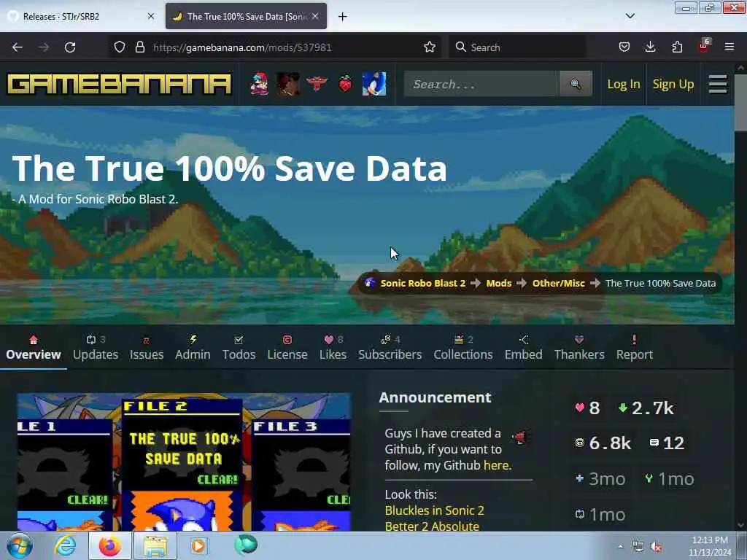Click the views count 6.8k
The height and width of the screenshot is (560, 747).
click(603, 443)
